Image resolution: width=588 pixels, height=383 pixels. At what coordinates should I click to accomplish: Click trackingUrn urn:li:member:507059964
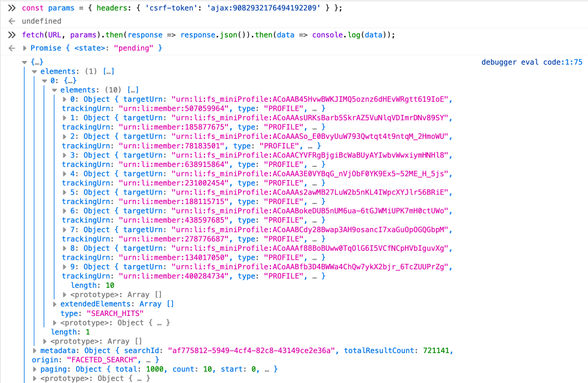point(173,108)
